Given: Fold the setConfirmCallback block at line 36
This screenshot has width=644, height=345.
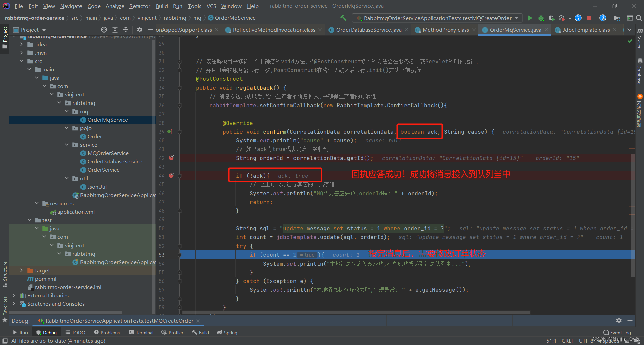Looking at the screenshot, I should coord(180,105).
